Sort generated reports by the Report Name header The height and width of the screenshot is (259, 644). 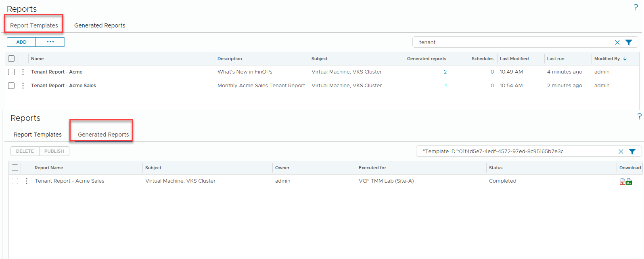tap(49, 168)
